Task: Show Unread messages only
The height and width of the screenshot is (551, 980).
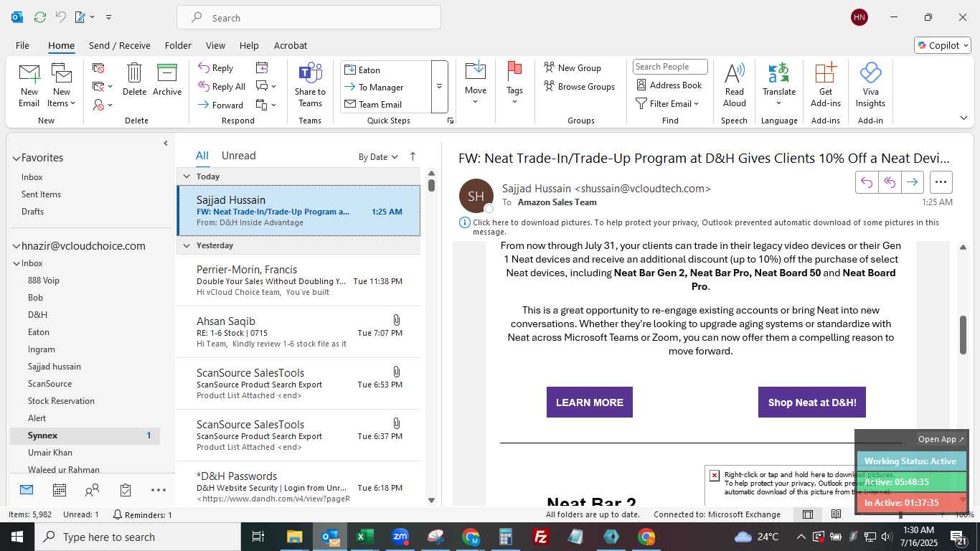Action: click(239, 156)
